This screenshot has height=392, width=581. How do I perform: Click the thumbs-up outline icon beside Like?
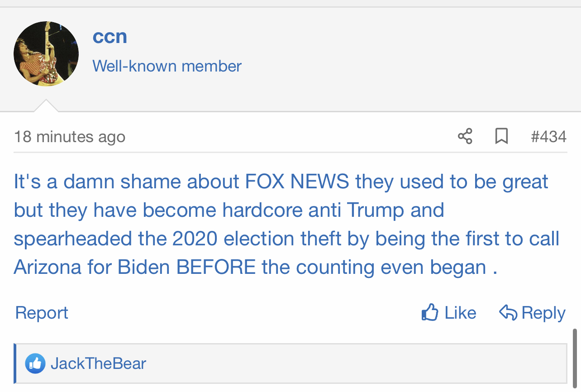point(430,312)
